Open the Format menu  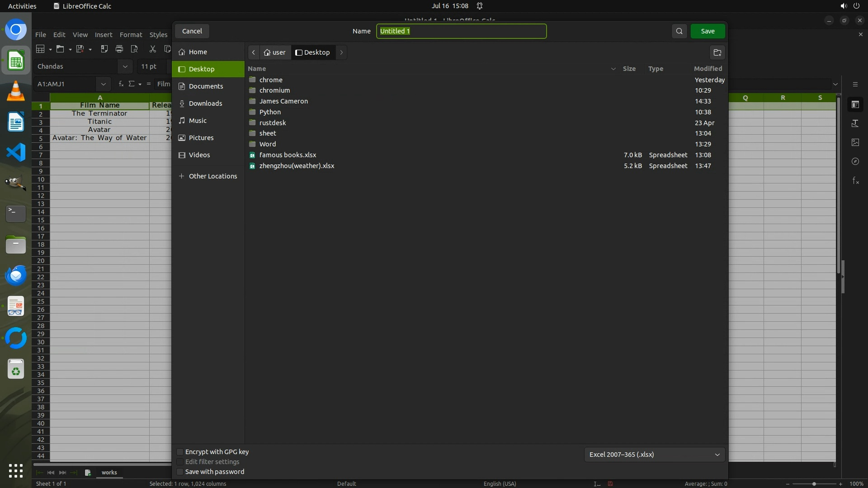coord(131,35)
